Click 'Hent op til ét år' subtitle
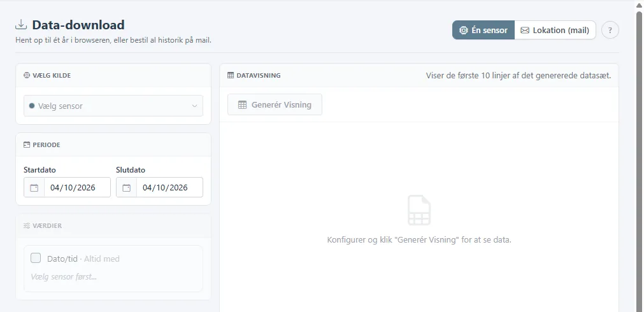Image resolution: width=644 pixels, height=312 pixels. pos(113,40)
